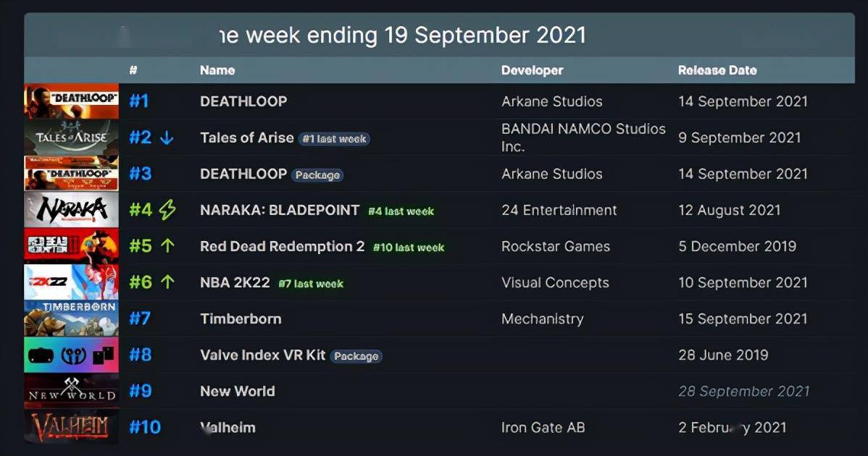The width and height of the screenshot is (868, 456).
Task: Sort by the Developer column header
Action: point(532,70)
